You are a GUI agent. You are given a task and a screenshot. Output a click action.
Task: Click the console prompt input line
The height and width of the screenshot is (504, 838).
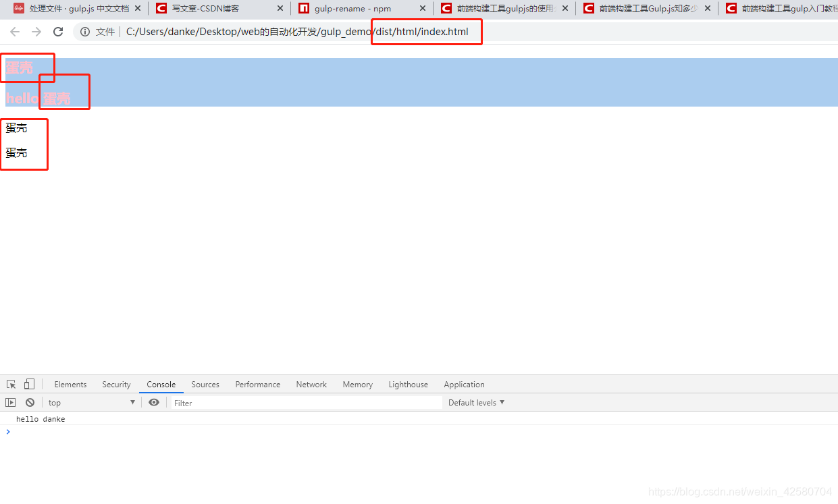coord(419,432)
